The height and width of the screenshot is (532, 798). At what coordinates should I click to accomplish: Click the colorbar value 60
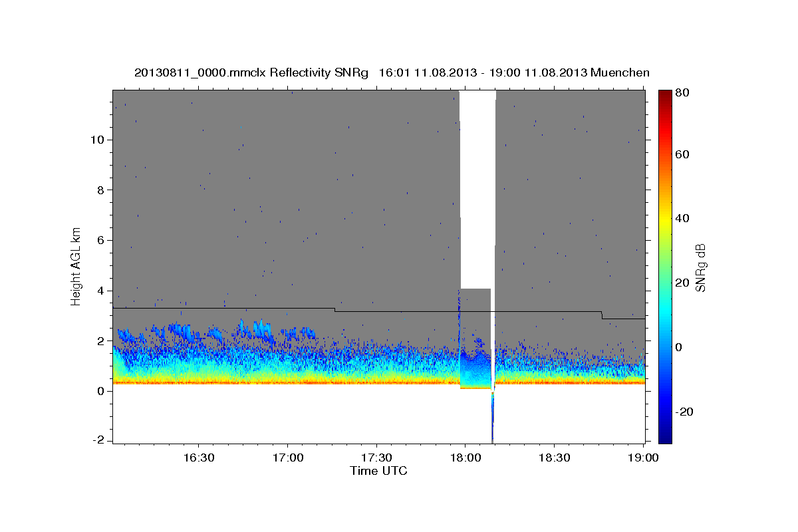(x=684, y=154)
